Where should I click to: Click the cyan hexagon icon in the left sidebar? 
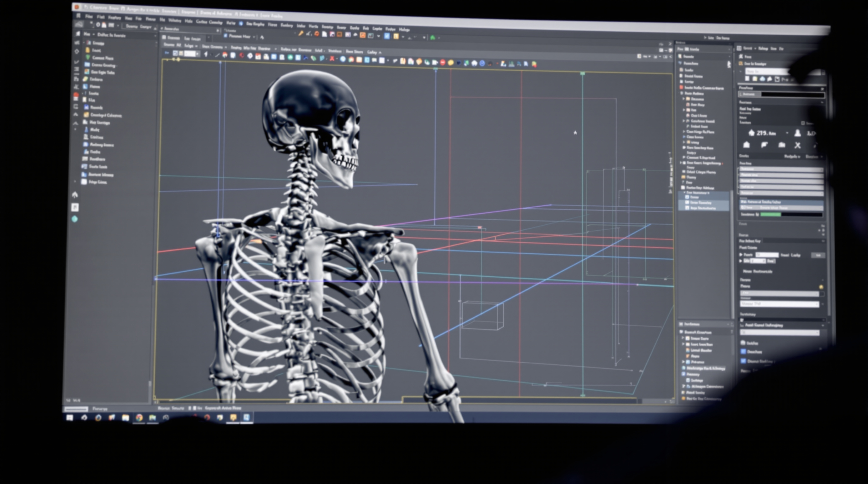[x=75, y=219]
